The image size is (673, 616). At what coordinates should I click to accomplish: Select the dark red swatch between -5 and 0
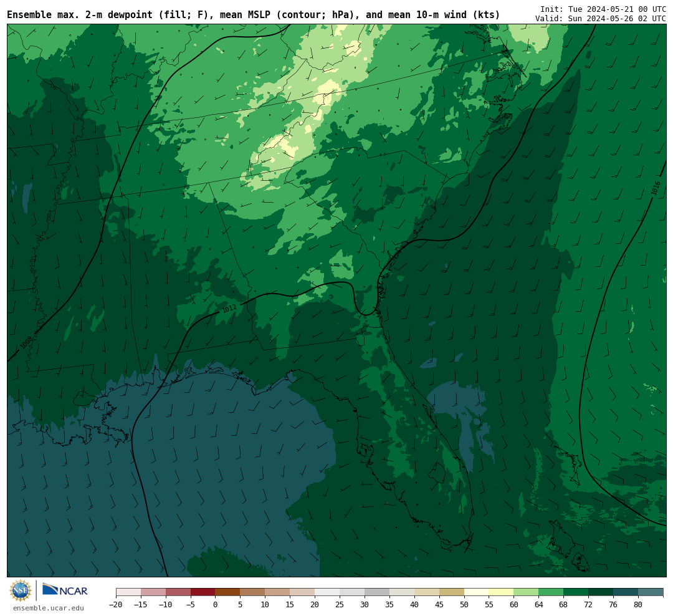(x=203, y=592)
